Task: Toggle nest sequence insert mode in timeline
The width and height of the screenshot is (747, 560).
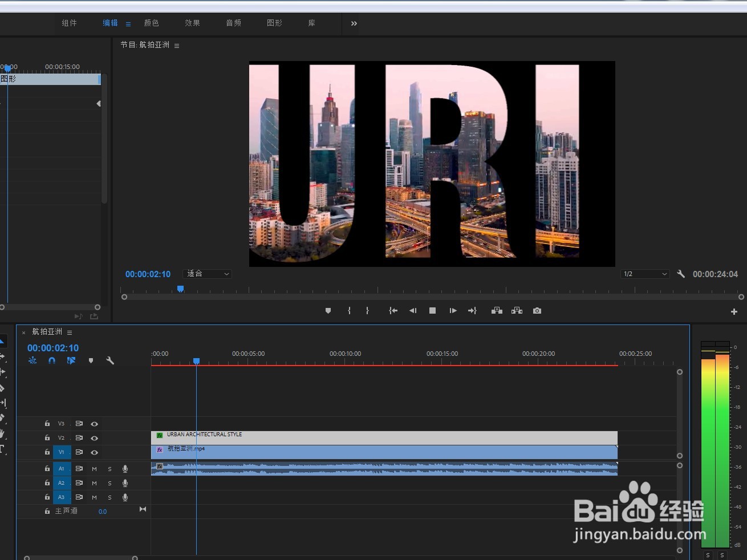Action: point(33,360)
